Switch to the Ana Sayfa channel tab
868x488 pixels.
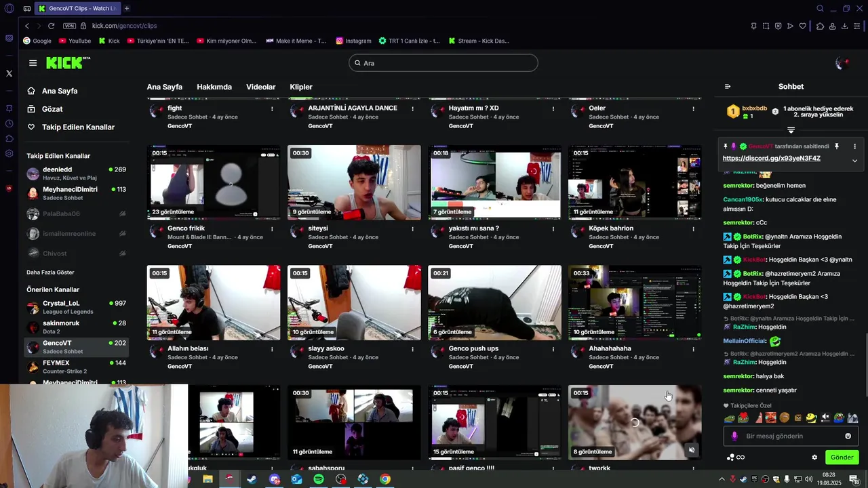tap(165, 87)
